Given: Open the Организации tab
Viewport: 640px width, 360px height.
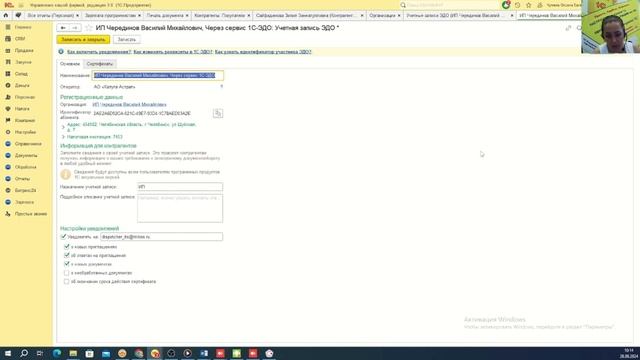Looking at the screenshot, I should click(x=382, y=16).
